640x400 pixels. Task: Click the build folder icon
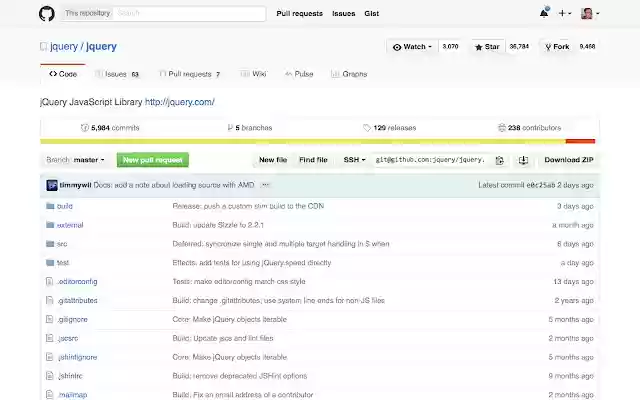50,206
